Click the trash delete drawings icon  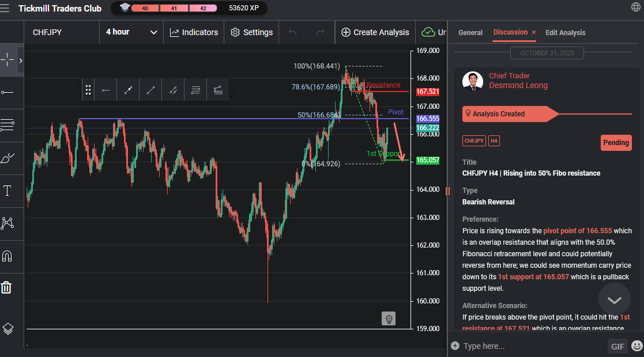coord(6,287)
